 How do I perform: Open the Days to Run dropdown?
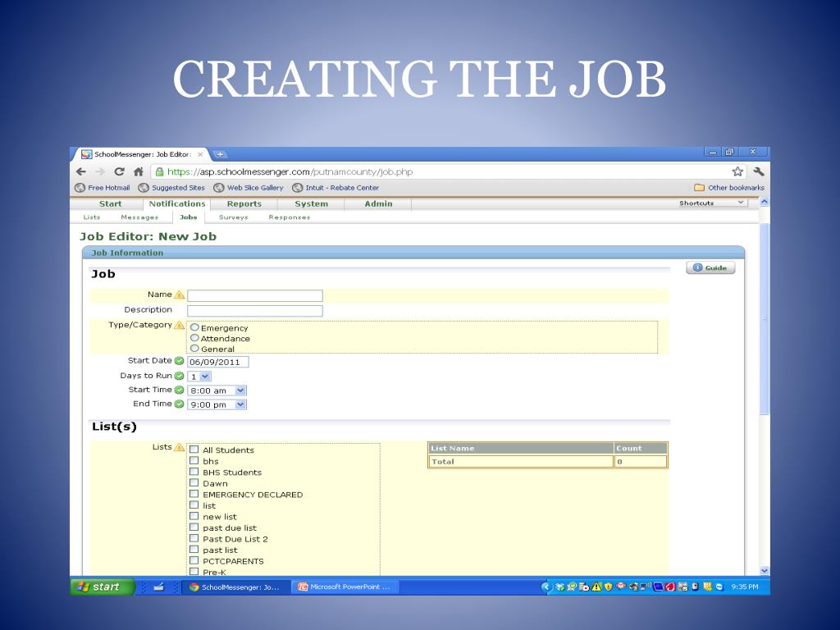point(199,377)
